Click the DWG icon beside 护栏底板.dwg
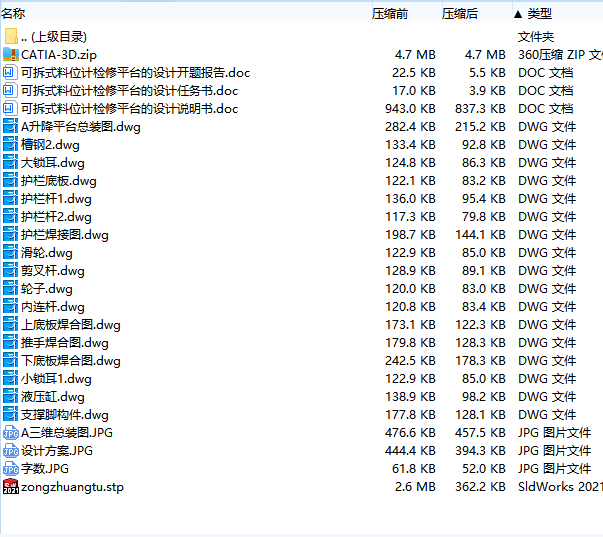The width and height of the screenshot is (603, 537). pos(10,180)
